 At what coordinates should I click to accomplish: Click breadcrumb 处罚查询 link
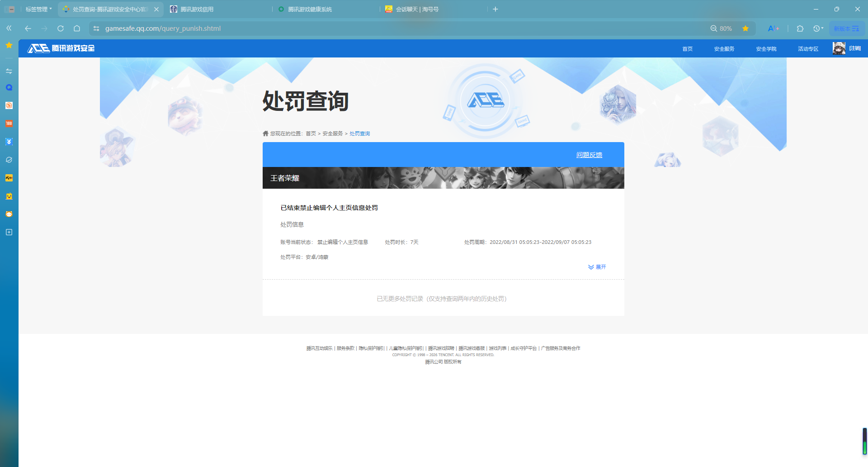click(360, 133)
